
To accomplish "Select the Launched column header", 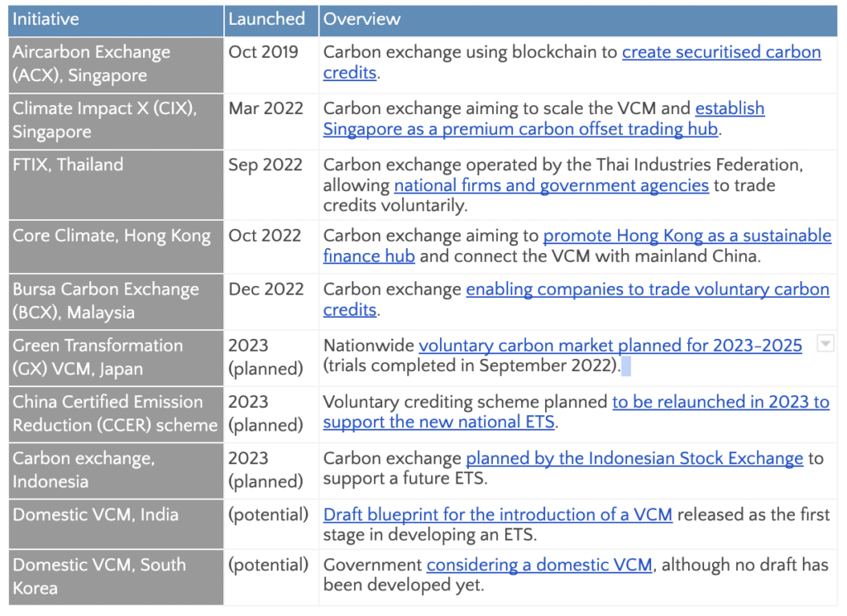I will point(266,19).
